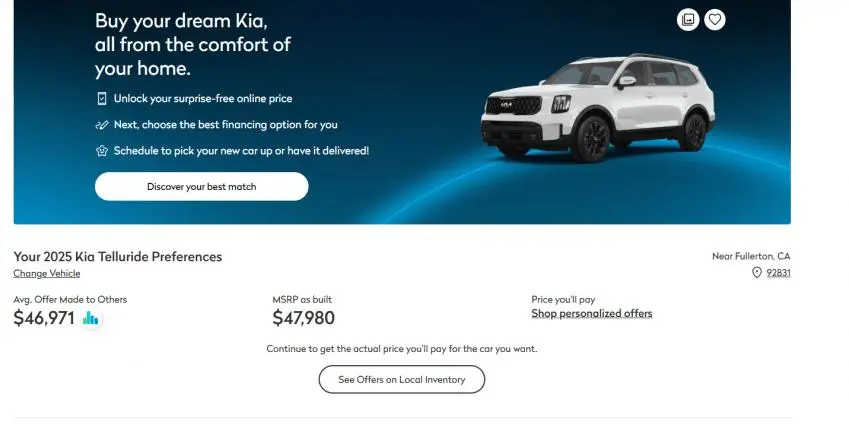Viewport: 849px width, 431px height.
Task: Click Shop personalized offers link
Action: tap(591, 314)
